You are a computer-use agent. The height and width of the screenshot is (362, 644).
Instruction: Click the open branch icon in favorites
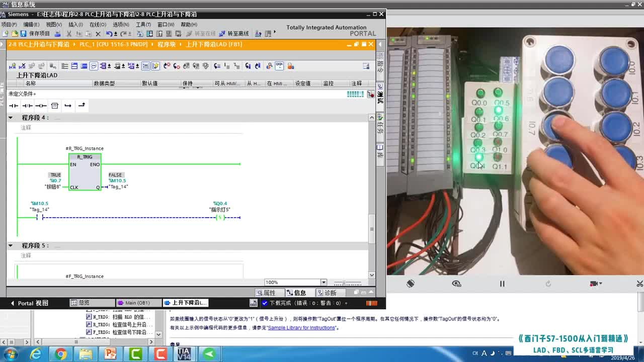point(68,106)
